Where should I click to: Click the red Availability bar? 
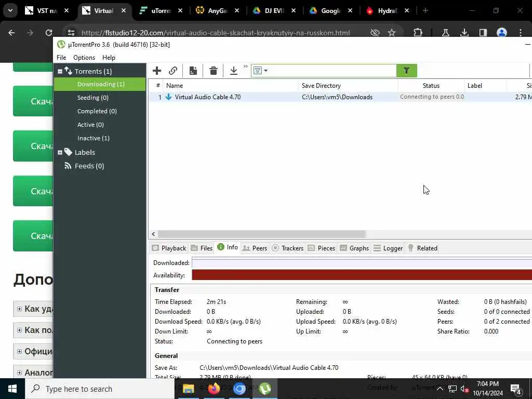[362, 275]
